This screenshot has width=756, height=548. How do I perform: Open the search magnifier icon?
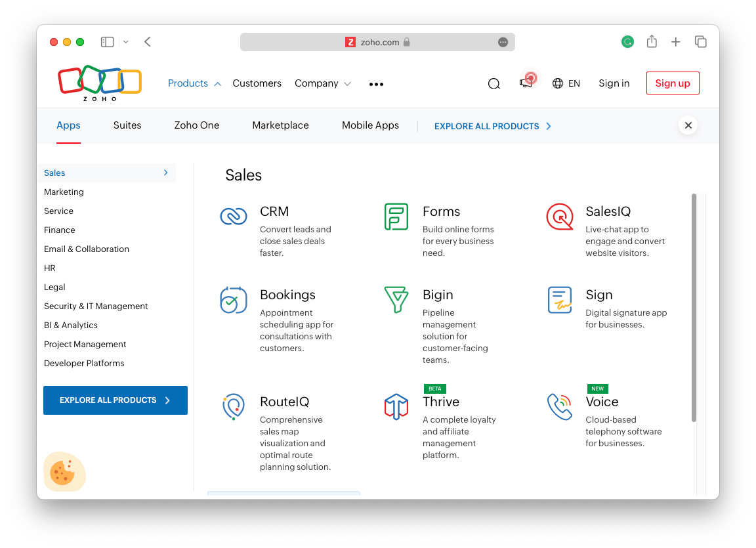[x=493, y=84]
